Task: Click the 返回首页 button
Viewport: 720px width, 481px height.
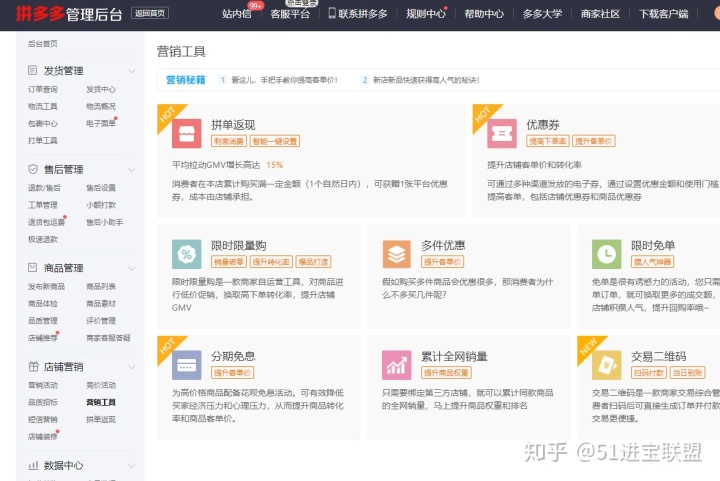Action: tap(150, 13)
